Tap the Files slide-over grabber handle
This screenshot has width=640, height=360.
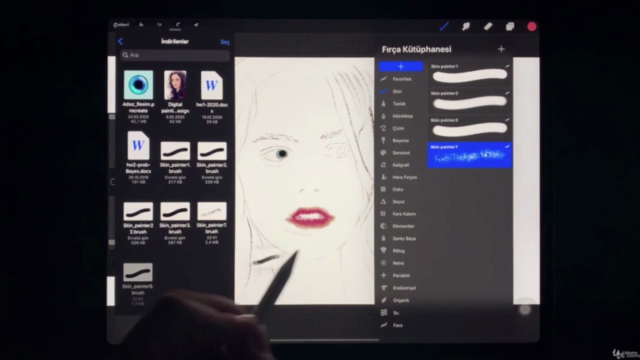tap(175, 30)
